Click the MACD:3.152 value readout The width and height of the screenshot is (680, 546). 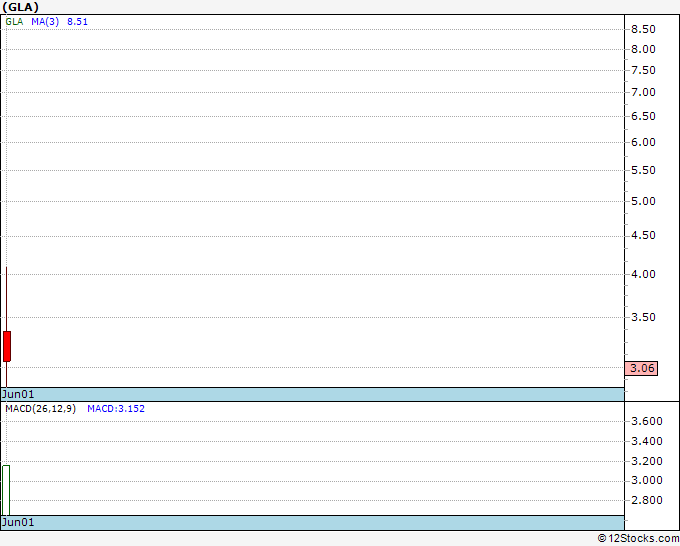pyautogui.click(x=116, y=409)
